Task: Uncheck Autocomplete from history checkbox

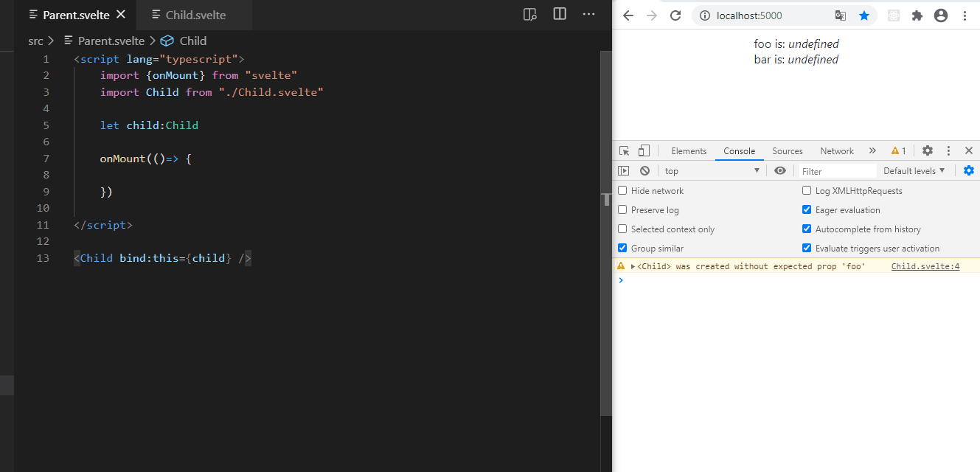Action: (x=807, y=229)
